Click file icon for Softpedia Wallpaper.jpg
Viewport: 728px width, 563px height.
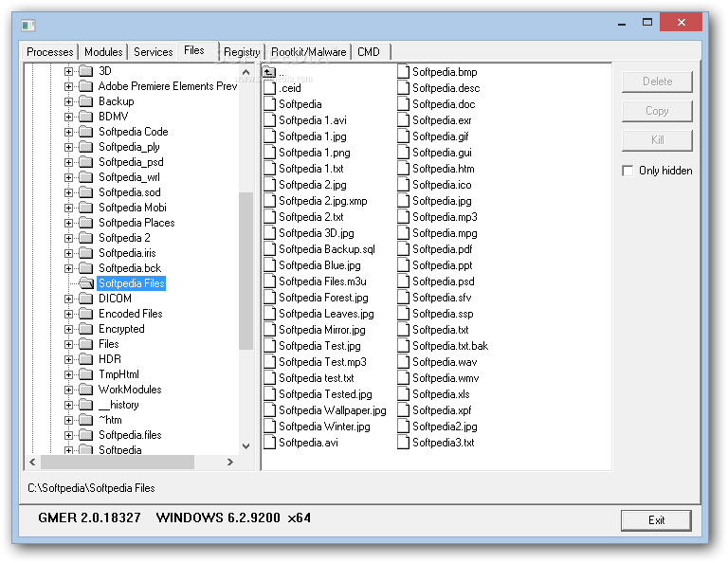270,410
